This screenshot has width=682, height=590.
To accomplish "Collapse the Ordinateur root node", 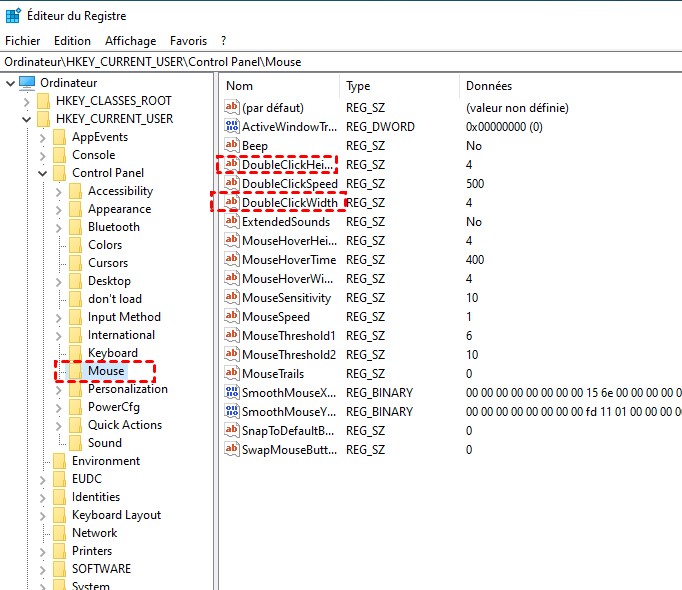I will tap(10, 83).
